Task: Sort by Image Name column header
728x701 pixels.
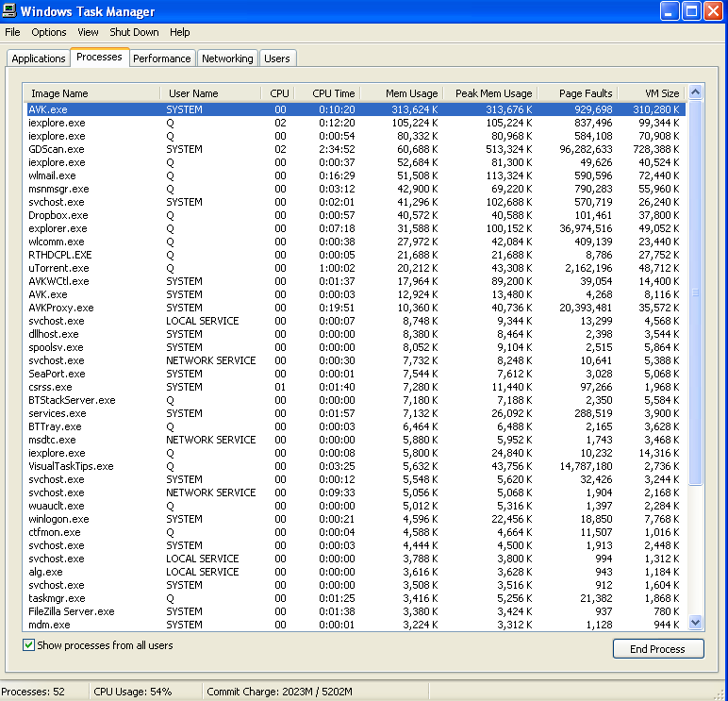Action: pos(91,93)
